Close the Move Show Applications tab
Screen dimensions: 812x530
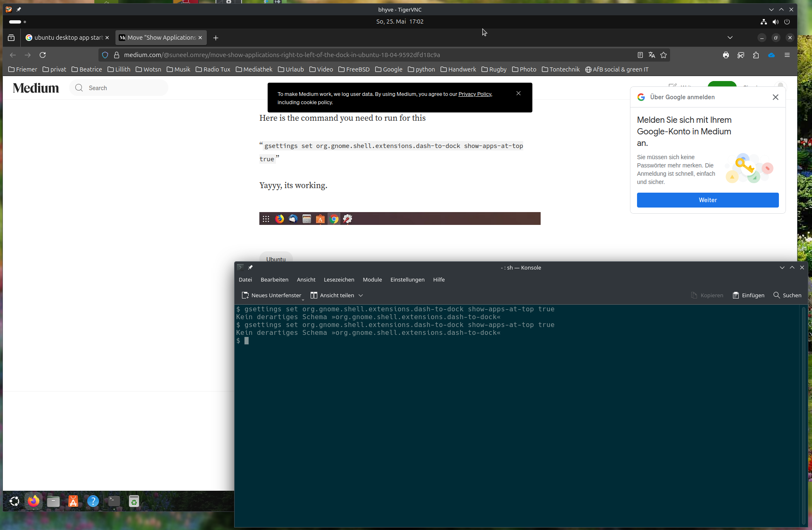(200, 38)
